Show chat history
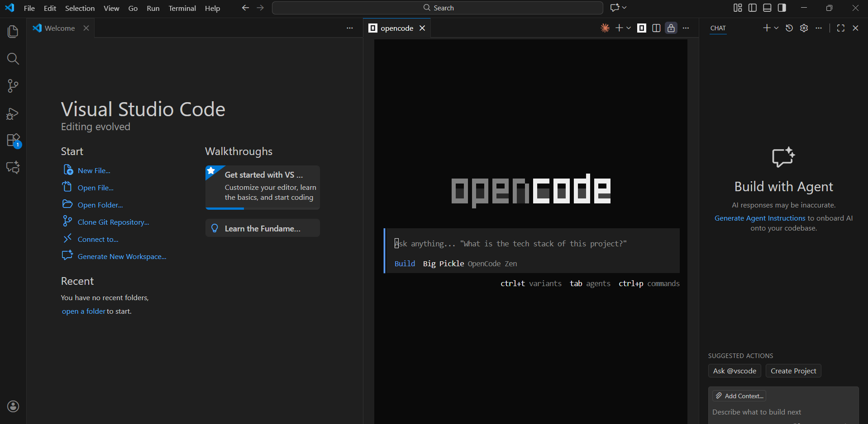The image size is (868, 424). click(789, 28)
